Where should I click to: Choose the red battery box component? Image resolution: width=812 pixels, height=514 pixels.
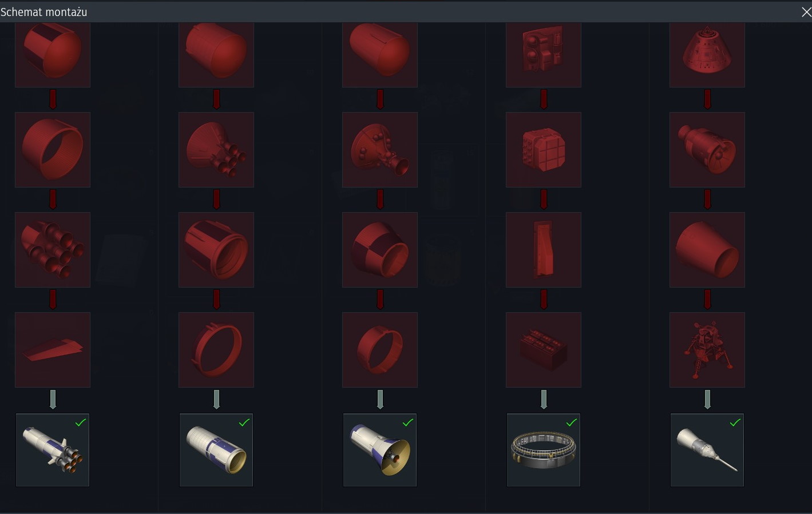click(x=544, y=350)
